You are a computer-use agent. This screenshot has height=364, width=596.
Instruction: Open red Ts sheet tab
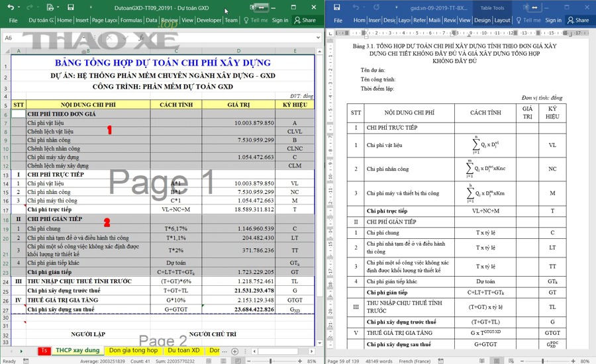point(44,350)
